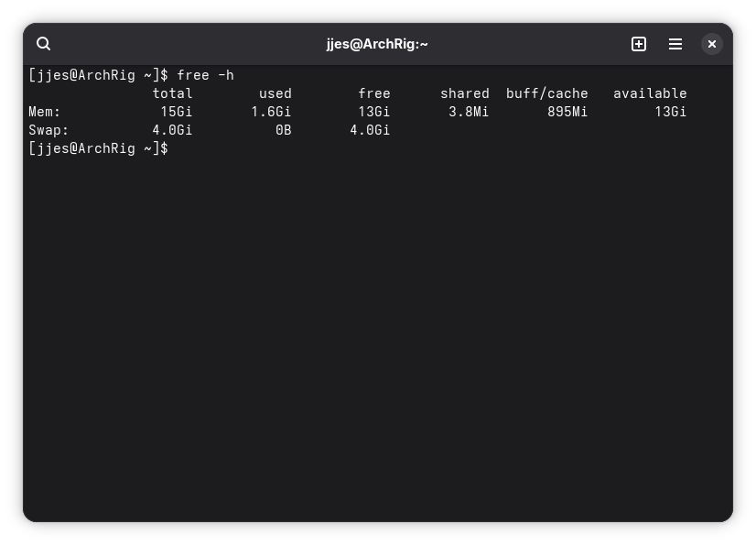This screenshot has height=545, width=756.
Task: Open the hamburger menu
Action: point(675,44)
